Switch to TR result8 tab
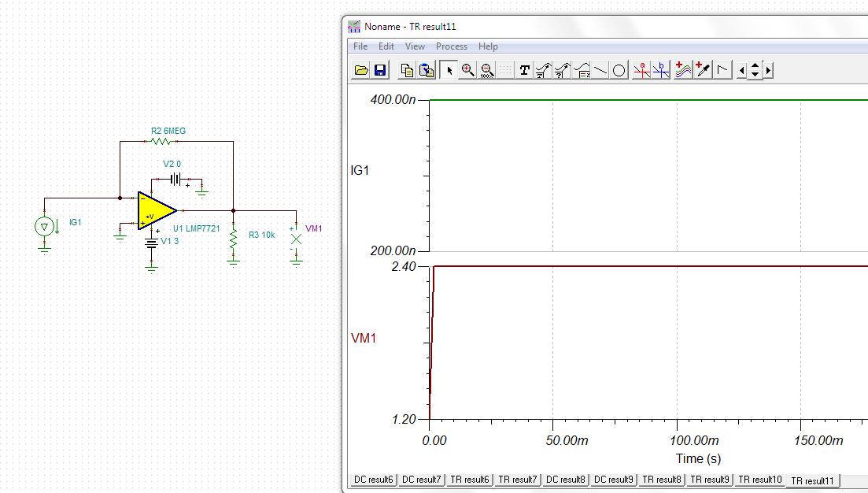 [662, 480]
